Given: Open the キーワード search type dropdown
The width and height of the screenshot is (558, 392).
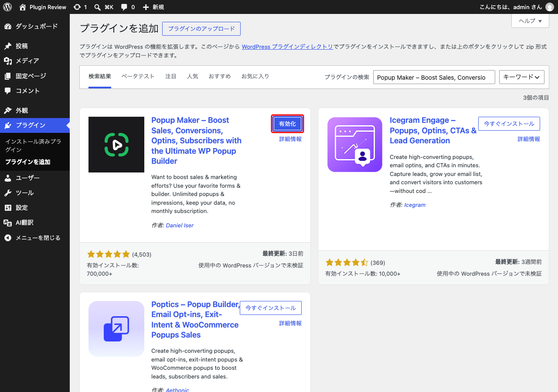Looking at the screenshot, I should coord(522,77).
